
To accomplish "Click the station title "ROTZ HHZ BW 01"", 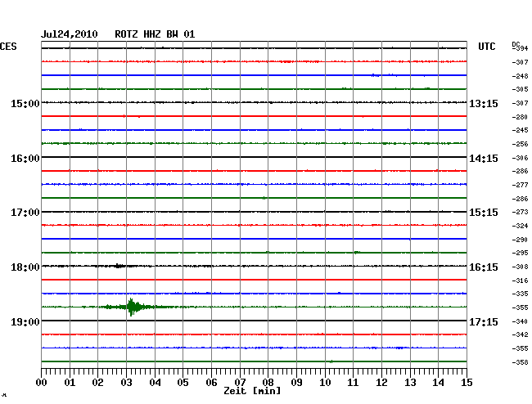I will coord(155,34).
